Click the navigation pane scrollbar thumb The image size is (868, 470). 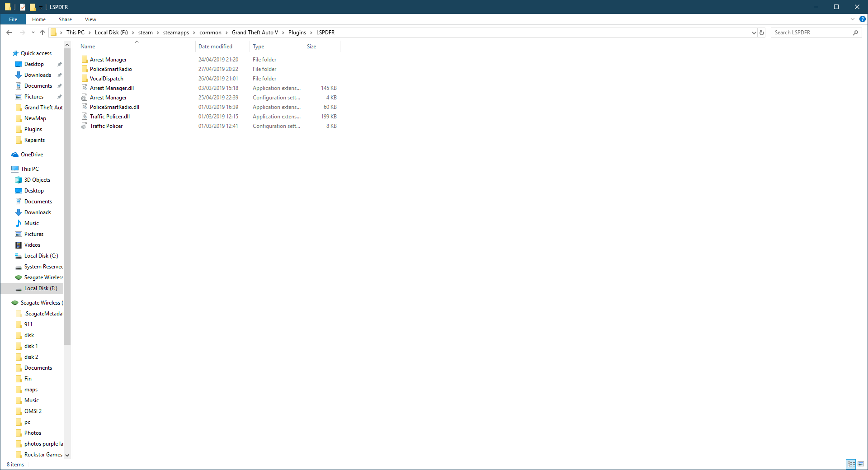[x=67, y=197]
